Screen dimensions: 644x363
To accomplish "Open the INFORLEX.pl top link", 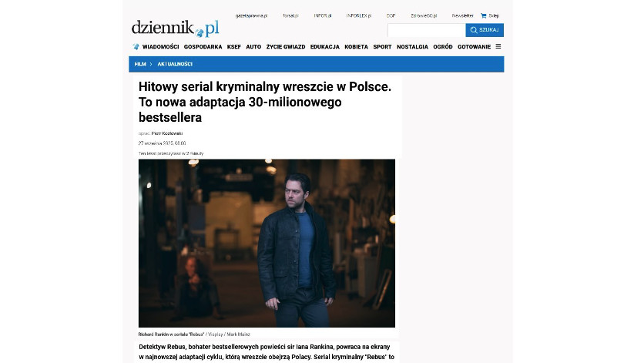I will point(358,15).
